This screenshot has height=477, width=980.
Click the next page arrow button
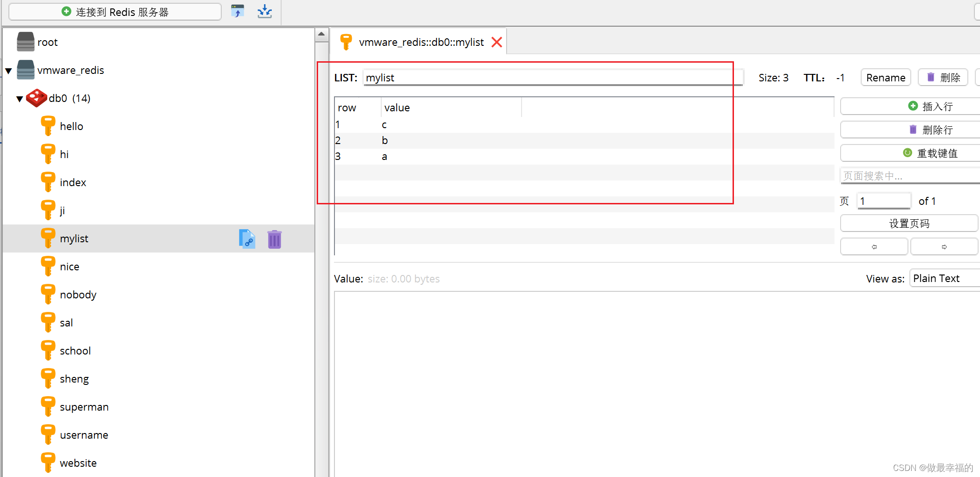click(x=944, y=246)
